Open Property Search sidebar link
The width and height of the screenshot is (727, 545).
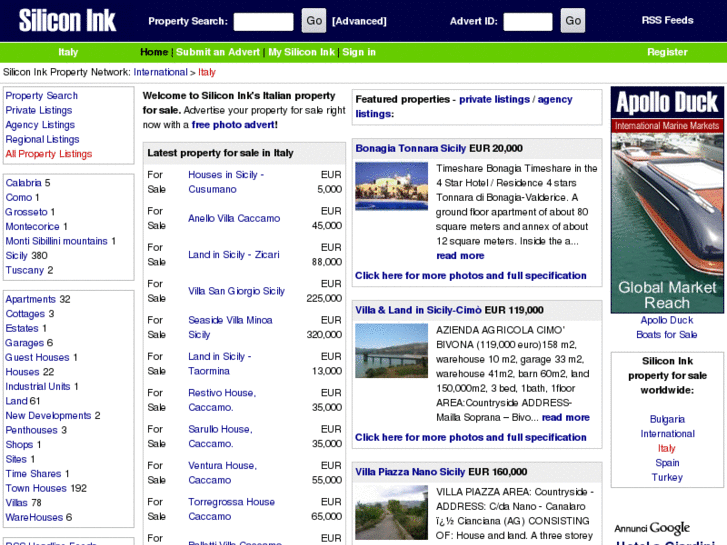42,96
